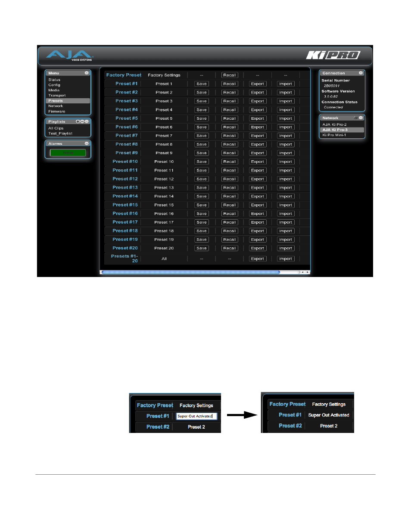Screen dimensions: 411x532
Task: Click Factory Preset row label
Action: tap(124, 75)
